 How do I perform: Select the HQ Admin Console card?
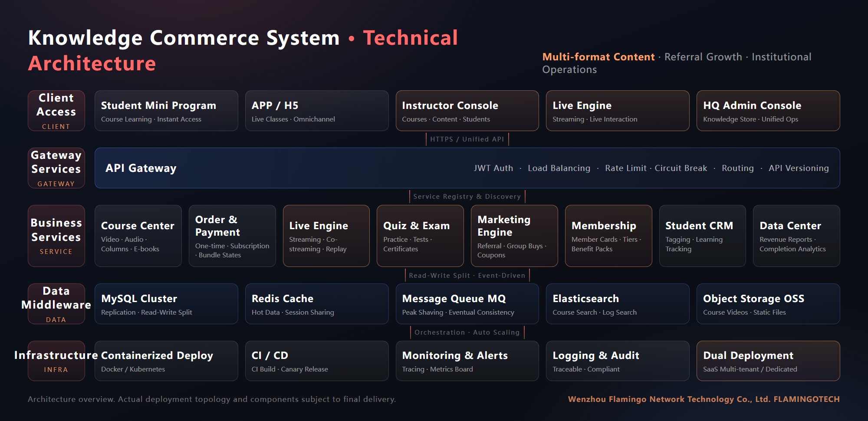point(768,111)
